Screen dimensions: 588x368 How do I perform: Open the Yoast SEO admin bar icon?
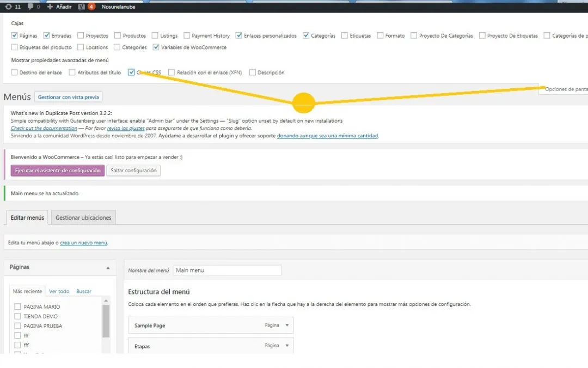81,7
